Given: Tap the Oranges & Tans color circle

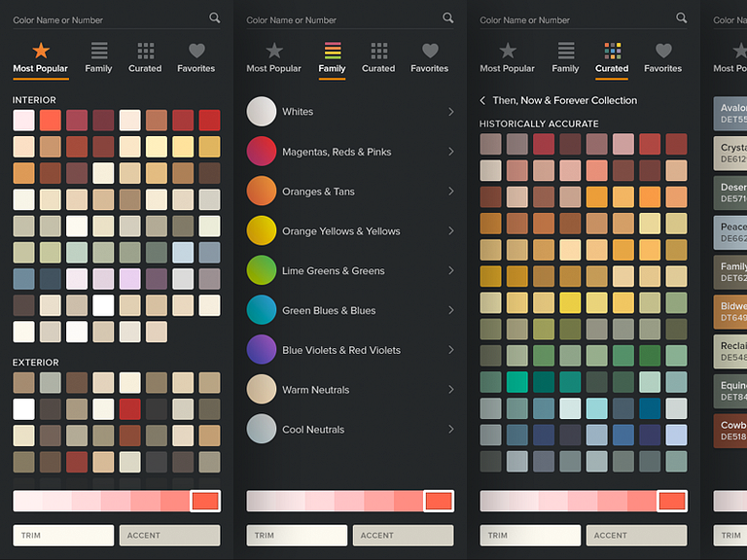Looking at the screenshot, I should (261, 191).
